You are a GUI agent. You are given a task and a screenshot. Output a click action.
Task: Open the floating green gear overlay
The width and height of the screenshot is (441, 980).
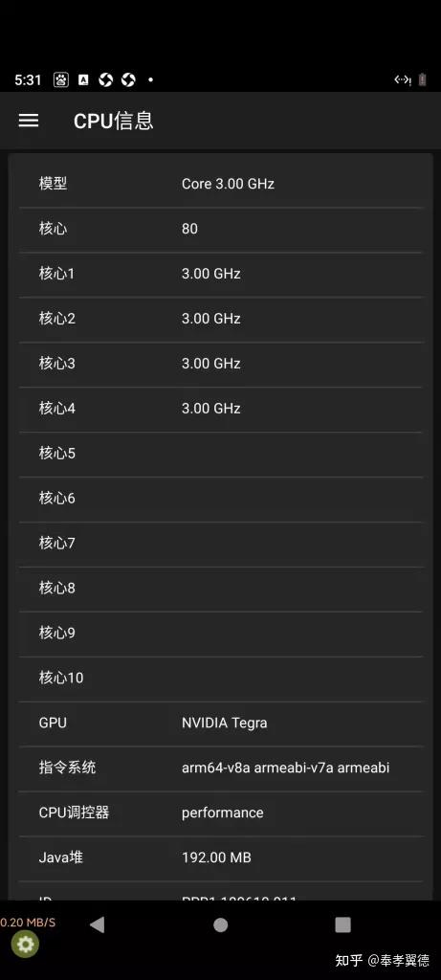[x=25, y=945]
